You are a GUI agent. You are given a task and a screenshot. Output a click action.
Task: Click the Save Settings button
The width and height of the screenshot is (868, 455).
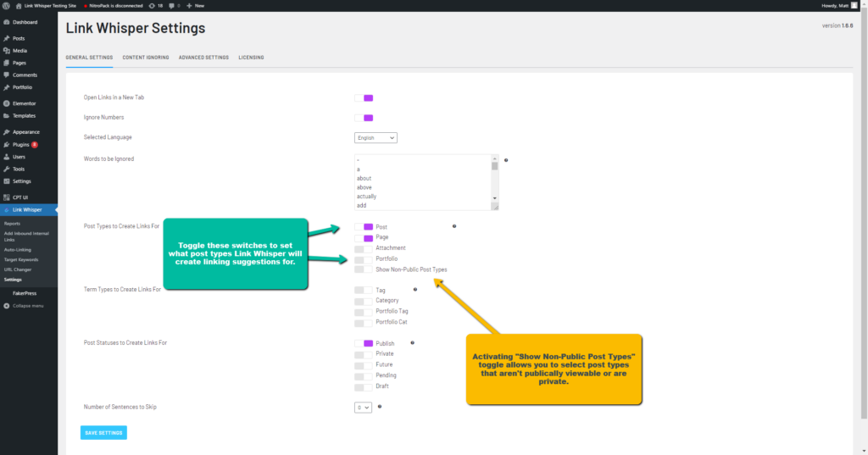pyautogui.click(x=103, y=433)
